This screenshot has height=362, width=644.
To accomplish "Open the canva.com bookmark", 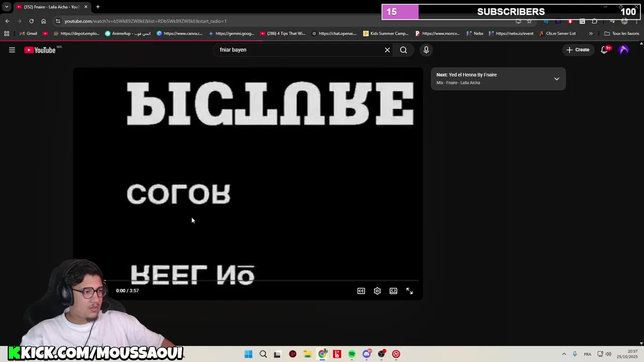I will tap(179, 34).
